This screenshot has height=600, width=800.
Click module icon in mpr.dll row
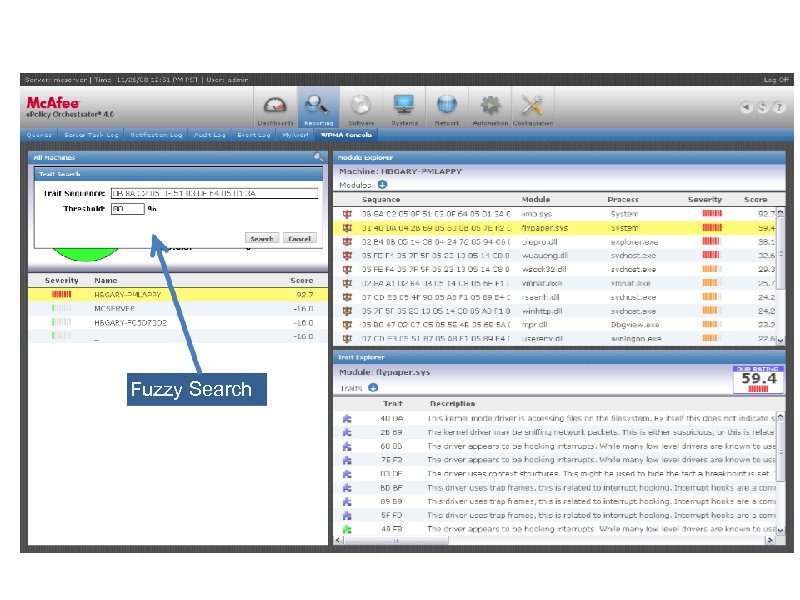pyautogui.click(x=347, y=324)
